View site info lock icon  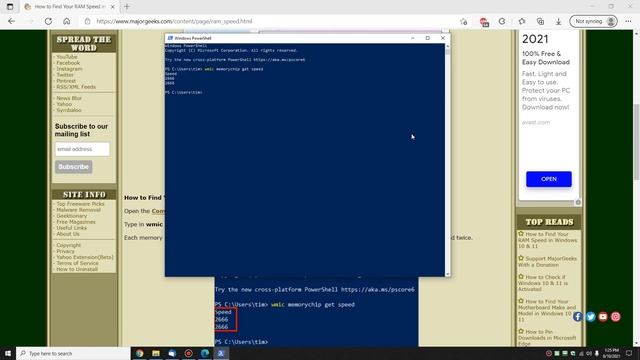pyautogui.click(x=87, y=21)
